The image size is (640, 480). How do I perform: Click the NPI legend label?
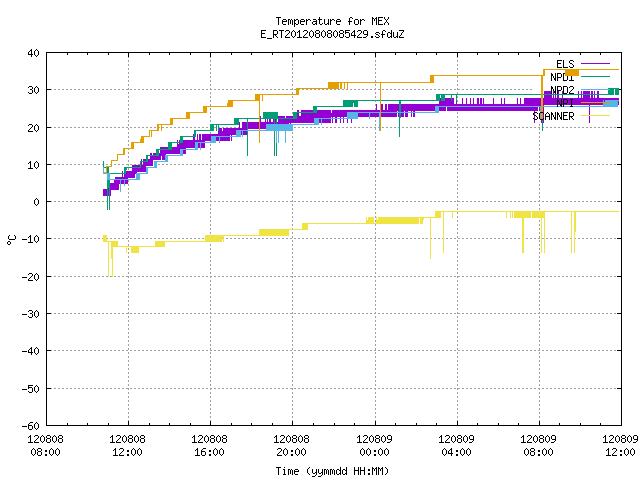565,103
